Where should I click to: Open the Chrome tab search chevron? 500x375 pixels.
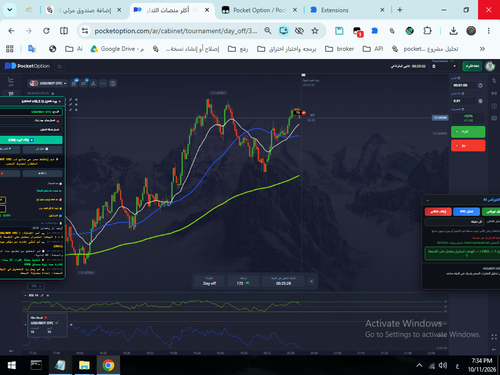click(x=10, y=10)
